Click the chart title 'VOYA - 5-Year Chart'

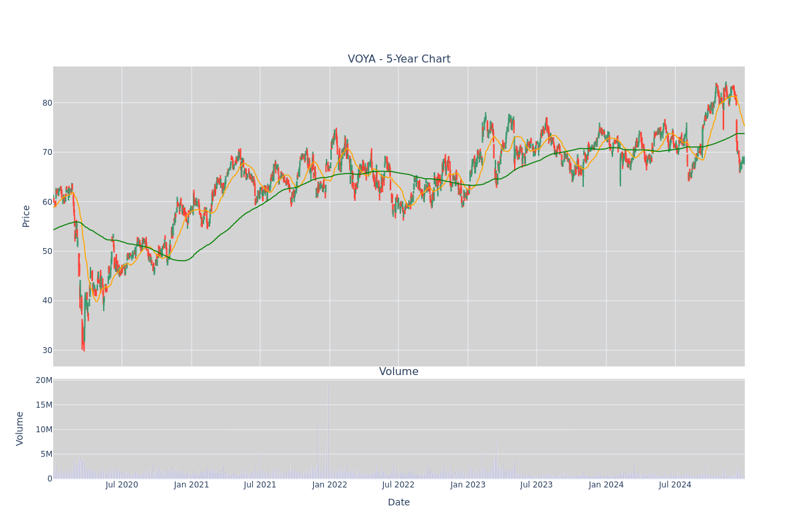(x=399, y=59)
